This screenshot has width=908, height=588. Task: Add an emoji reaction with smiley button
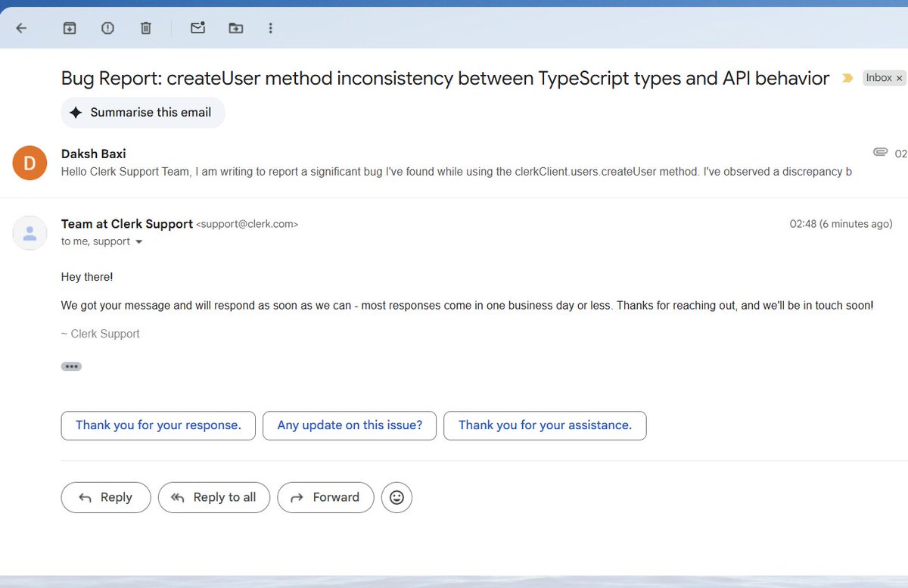(x=396, y=497)
